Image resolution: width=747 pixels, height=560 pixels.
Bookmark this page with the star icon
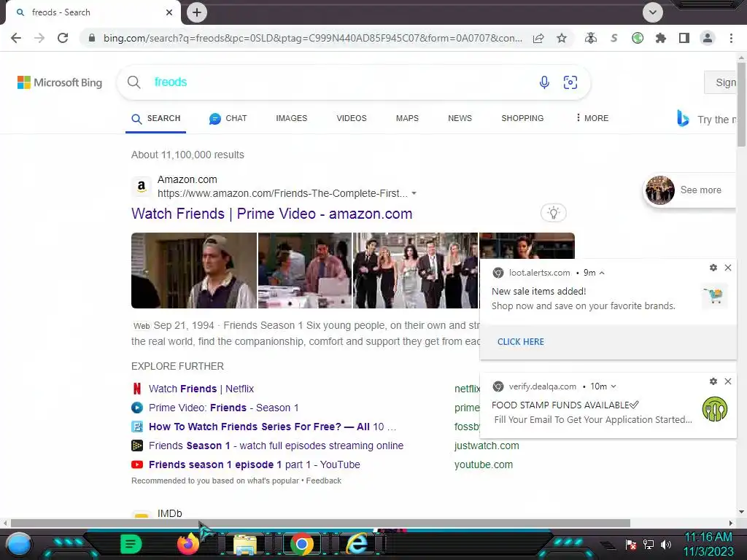[x=562, y=38]
